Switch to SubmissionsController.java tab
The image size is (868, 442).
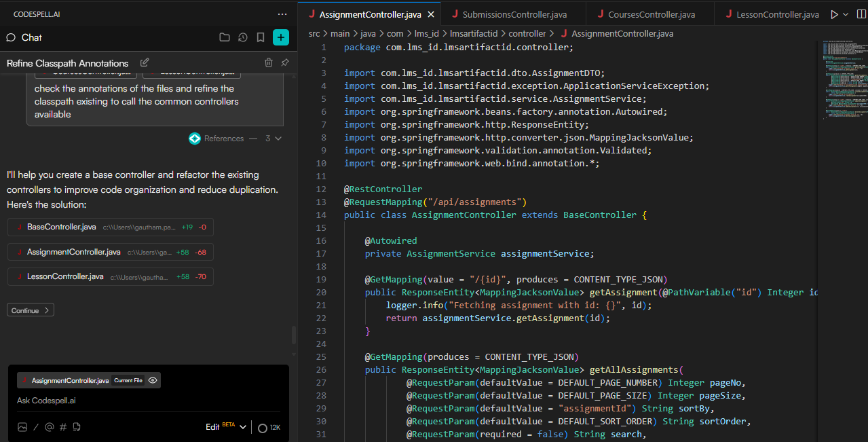tap(514, 14)
